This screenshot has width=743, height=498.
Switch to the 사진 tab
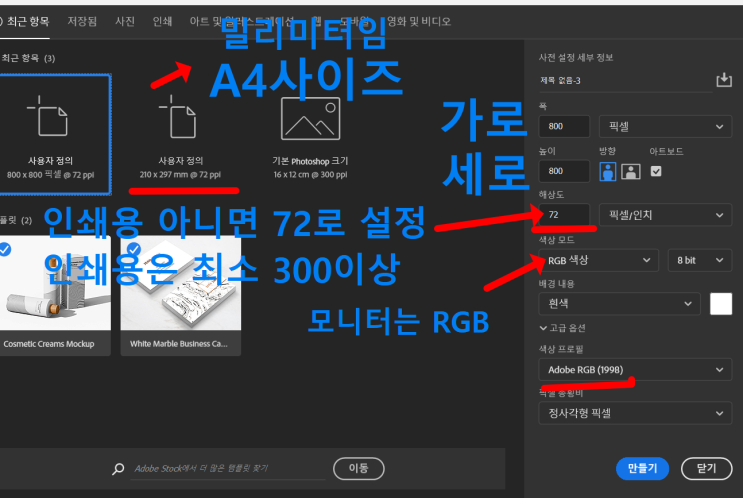pos(125,21)
